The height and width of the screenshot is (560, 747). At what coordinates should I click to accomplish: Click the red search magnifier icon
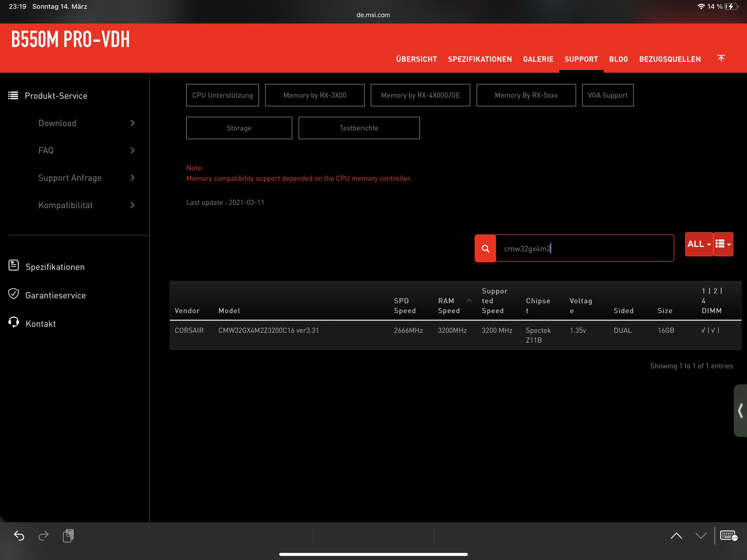click(485, 248)
